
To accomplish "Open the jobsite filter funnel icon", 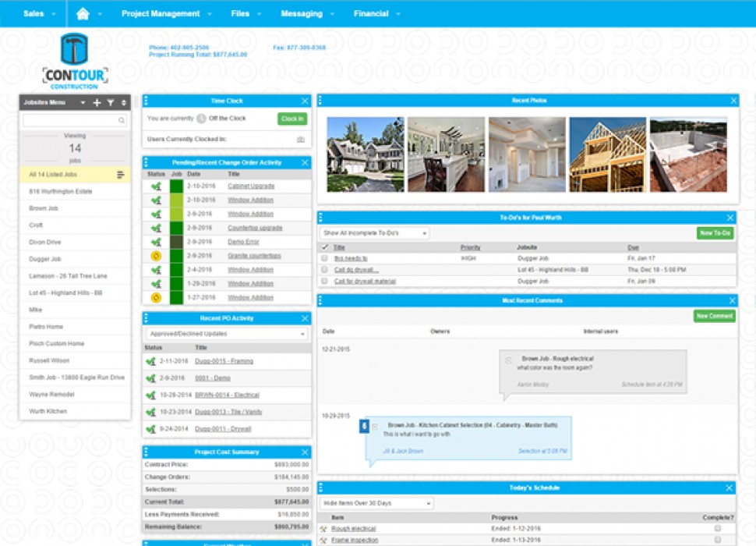I will 111,103.
